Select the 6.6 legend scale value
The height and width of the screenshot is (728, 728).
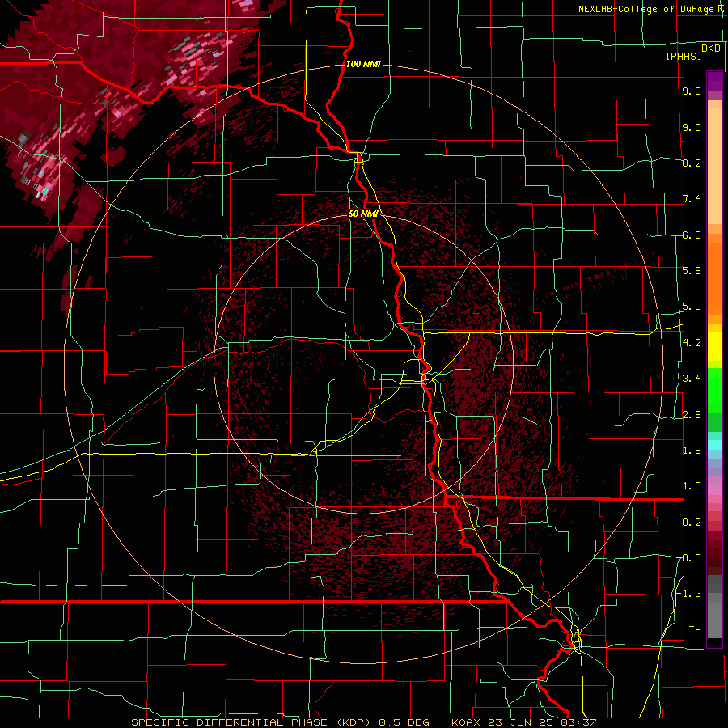[x=692, y=235]
